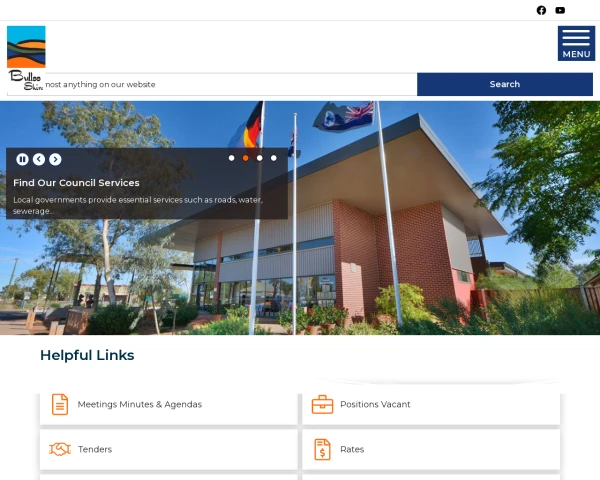Open the Rates helpful link

tap(352, 449)
